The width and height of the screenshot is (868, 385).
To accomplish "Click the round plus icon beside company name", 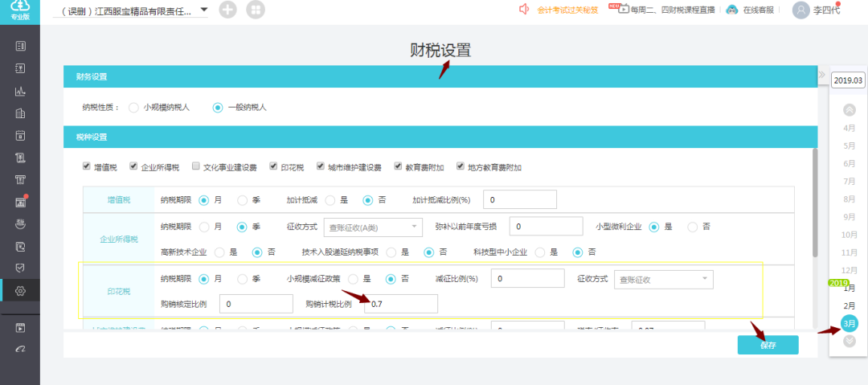I will pyautogui.click(x=228, y=10).
